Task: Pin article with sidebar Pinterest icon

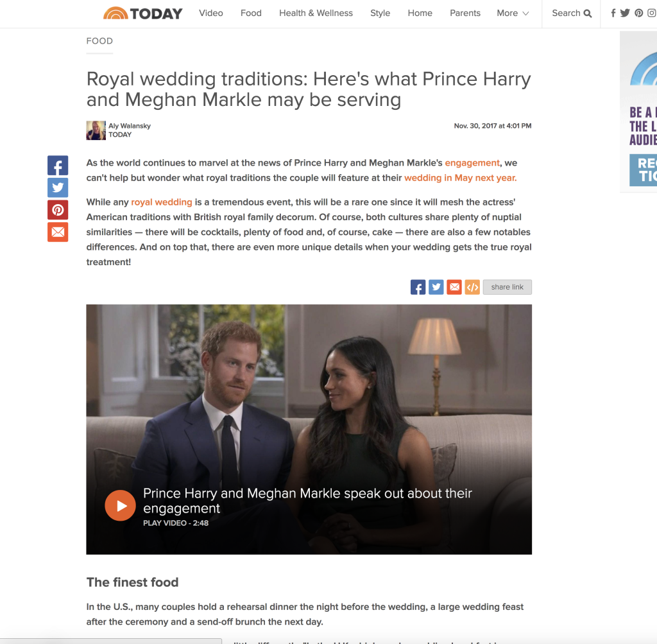Action: [x=58, y=209]
